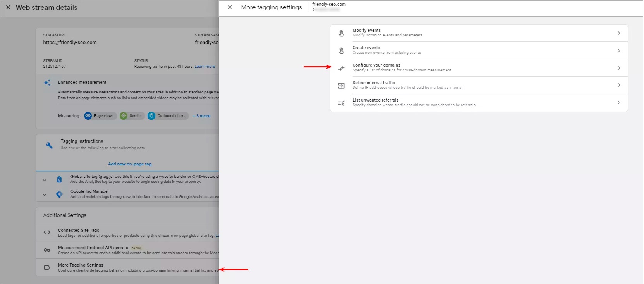This screenshot has height=284, width=644.
Task: Open Configure your domains via its chevron
Action: (619, 68)
